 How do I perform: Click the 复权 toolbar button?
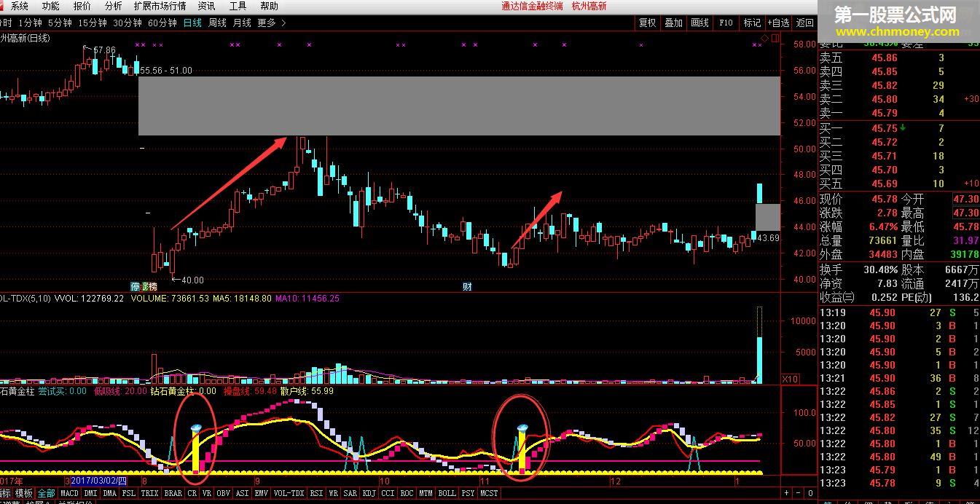pyautogui.click(x=648, y=23)
